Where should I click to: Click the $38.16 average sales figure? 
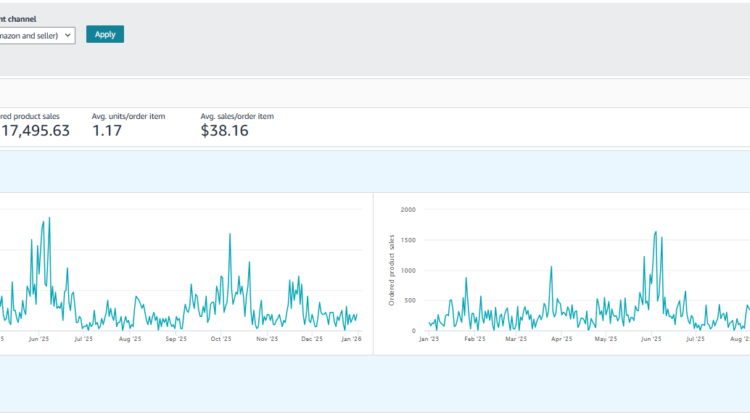tap(224, 130)
